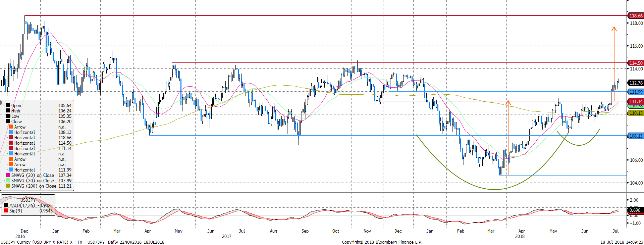Click the 106.00 price axis label
Image resolution: width=644 pixels, height=245 pixels.
[x=636, y=160]
